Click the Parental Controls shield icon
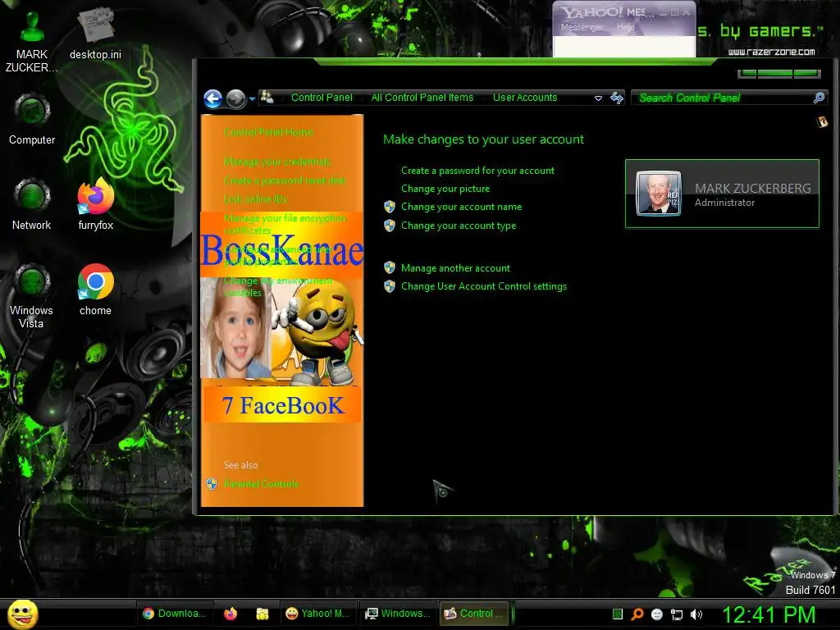This screenshot has width=840, height=630. tap(212, 484)
